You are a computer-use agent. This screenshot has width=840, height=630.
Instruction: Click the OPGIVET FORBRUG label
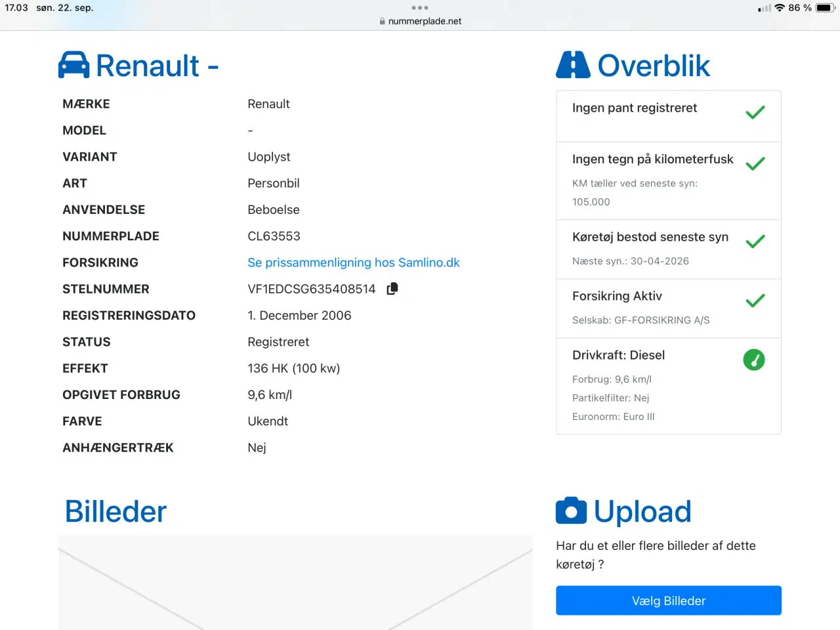click(121, 395)
